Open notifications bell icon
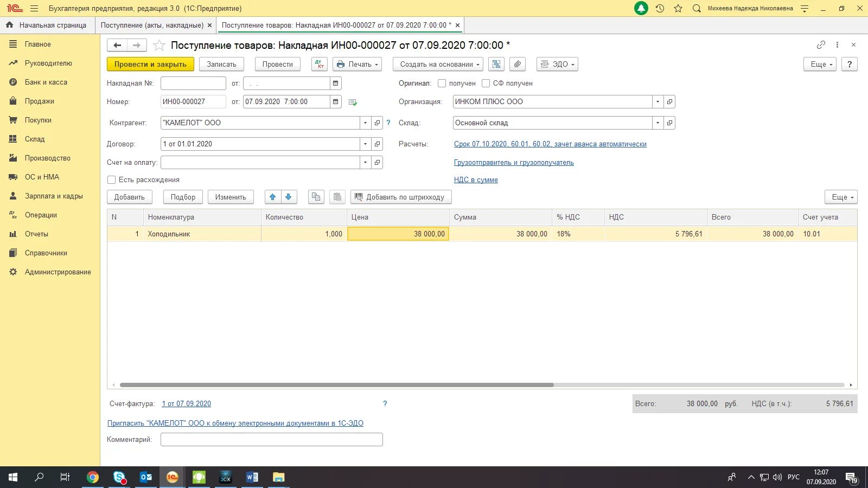This screenshot has height=488, width=868. point(641,8)
